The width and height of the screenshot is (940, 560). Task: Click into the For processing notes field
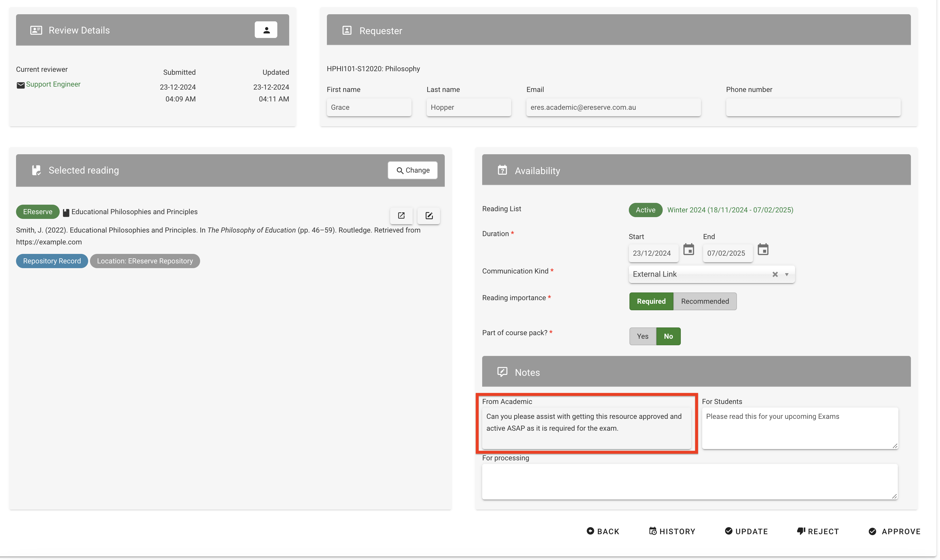689,481
